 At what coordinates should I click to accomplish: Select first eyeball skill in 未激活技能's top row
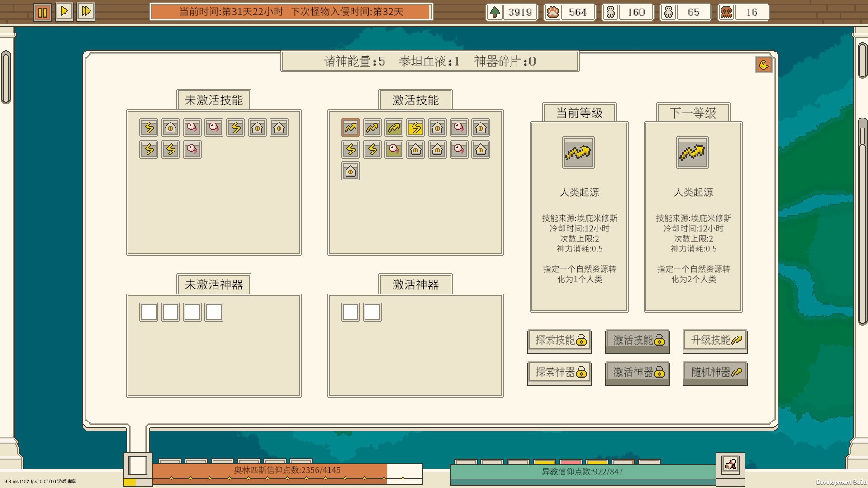click(x=192, y=128)
